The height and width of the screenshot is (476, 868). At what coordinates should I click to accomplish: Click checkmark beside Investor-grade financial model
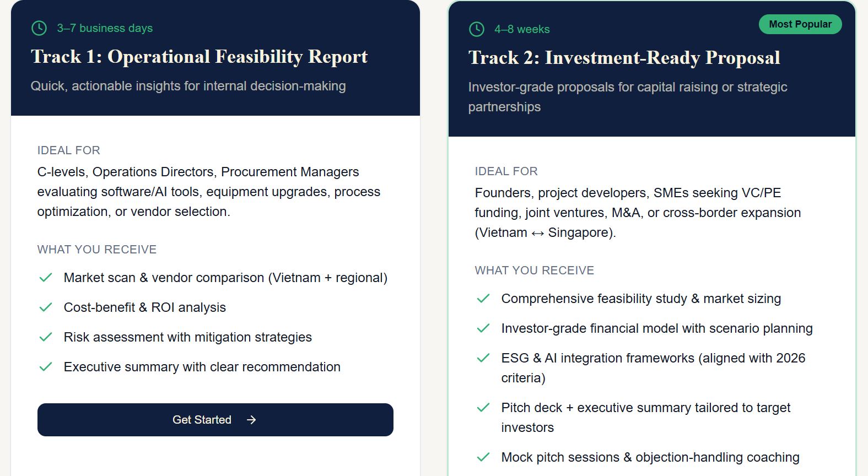pyautogui.click(x=483, y=328)
